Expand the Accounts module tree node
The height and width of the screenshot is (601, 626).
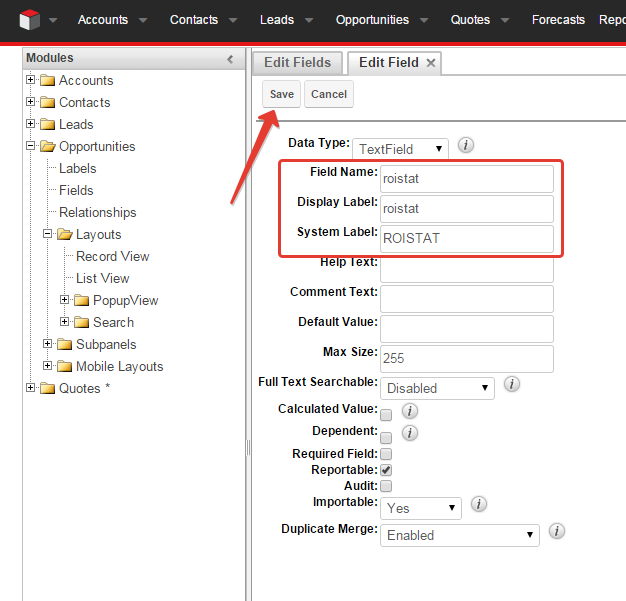click(x=30, y=79)
